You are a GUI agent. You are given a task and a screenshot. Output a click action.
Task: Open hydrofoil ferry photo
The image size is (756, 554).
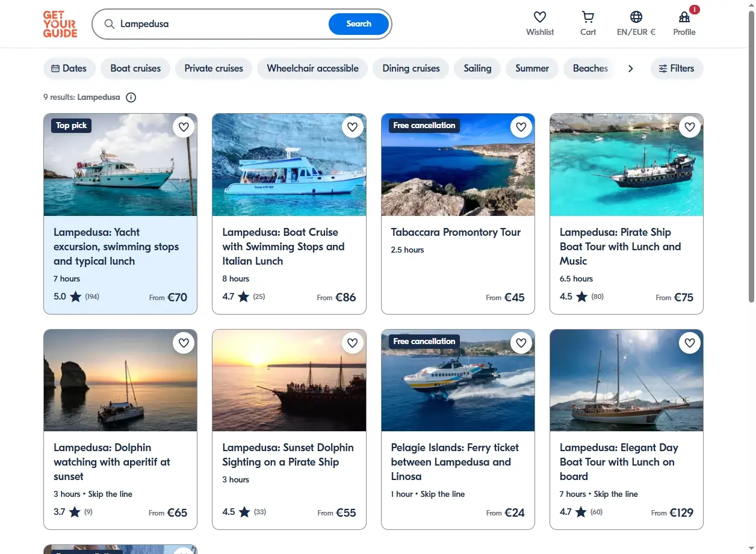458,380
